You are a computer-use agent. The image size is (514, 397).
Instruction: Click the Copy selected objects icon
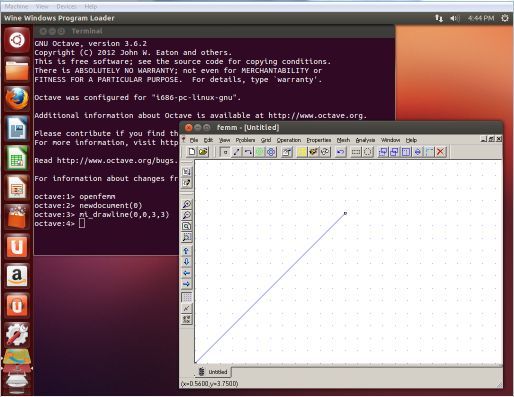click(394, 152)
